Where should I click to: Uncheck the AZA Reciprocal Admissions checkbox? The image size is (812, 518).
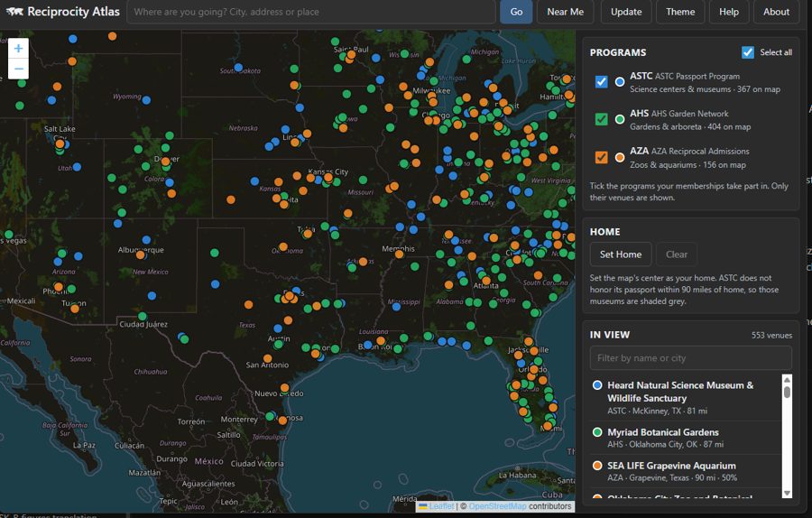click(x=601, y=157)
